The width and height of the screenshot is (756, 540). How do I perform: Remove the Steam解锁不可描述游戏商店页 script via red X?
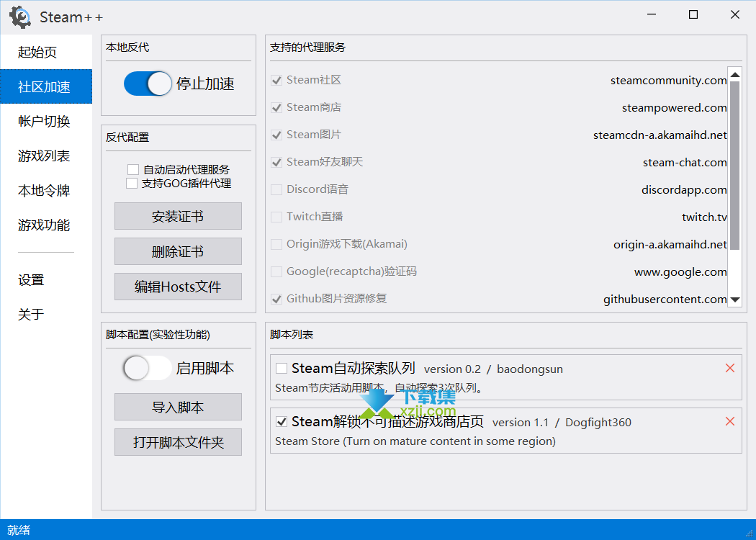tap(730, 421)
